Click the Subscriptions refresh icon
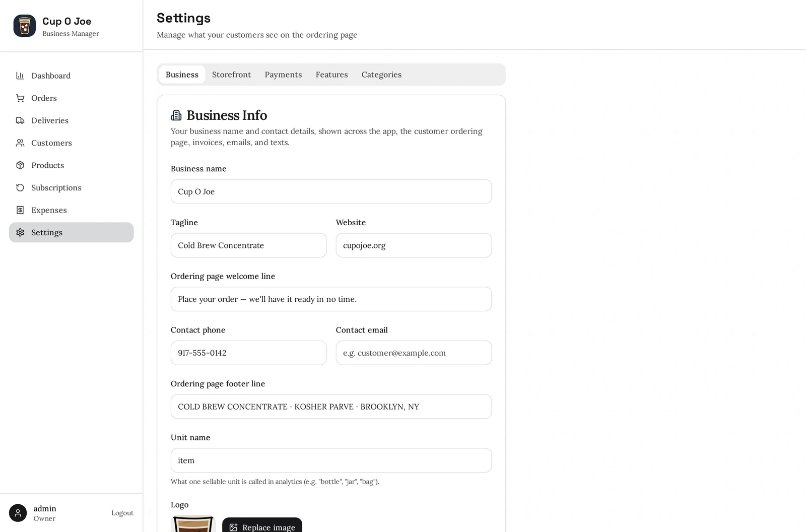This screenshot has height=532, width=806. [20, 188]
